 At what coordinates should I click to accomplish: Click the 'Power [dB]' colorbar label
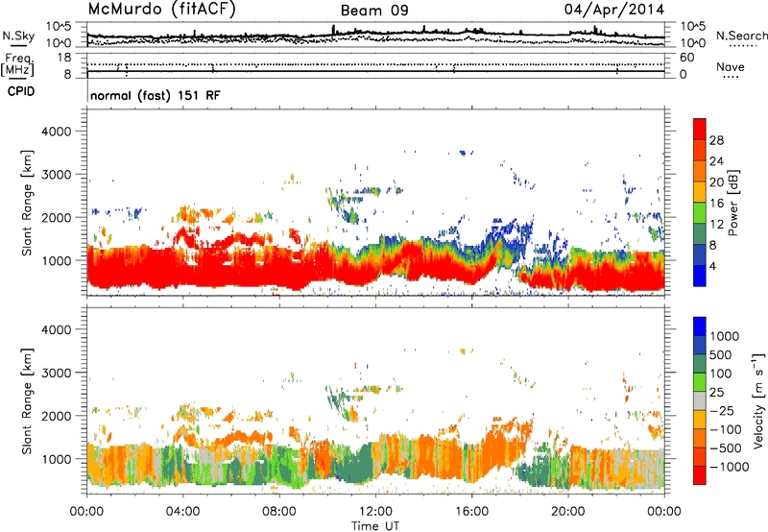coord(732,203)
